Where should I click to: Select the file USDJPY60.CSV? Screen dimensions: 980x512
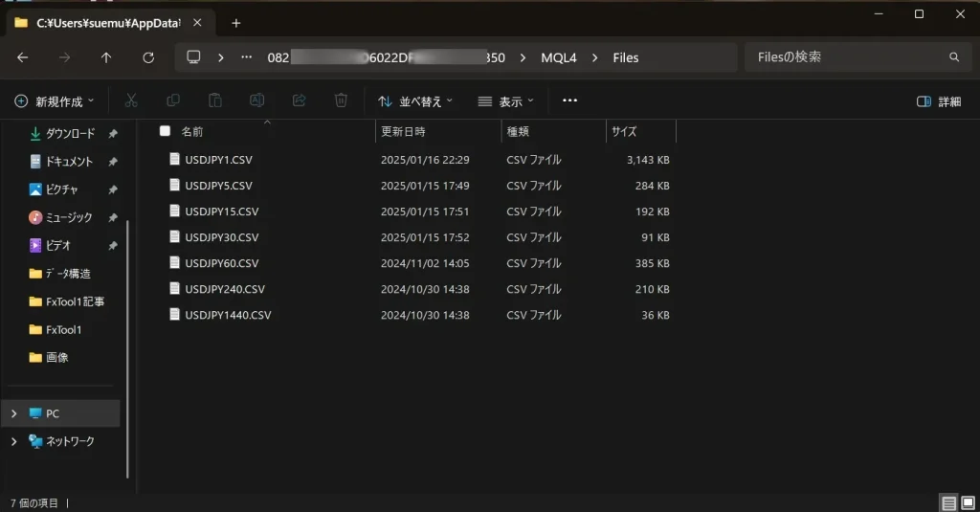click(x=221, y=263)
